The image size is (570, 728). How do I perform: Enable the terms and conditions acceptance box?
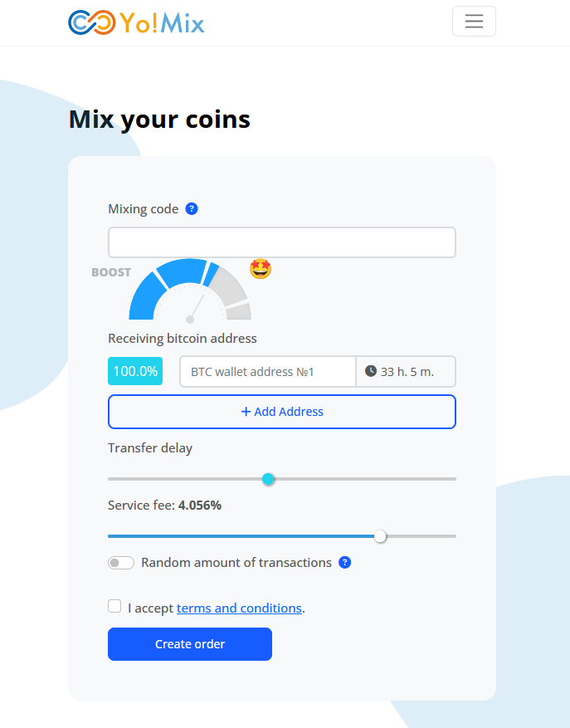114,606
